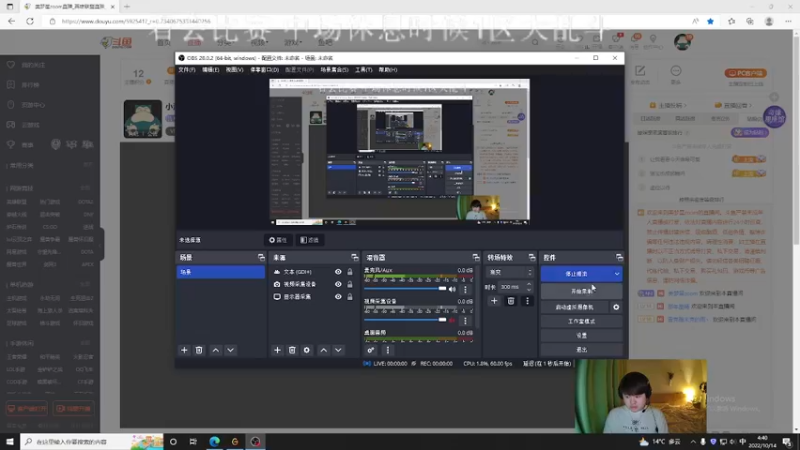Screen dimensions: 800x450
Task: Click the browser back arrow
Action: (12, 21)
